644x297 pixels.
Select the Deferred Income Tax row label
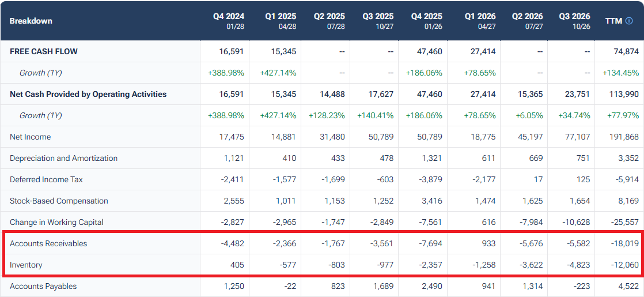coord(46,179)
